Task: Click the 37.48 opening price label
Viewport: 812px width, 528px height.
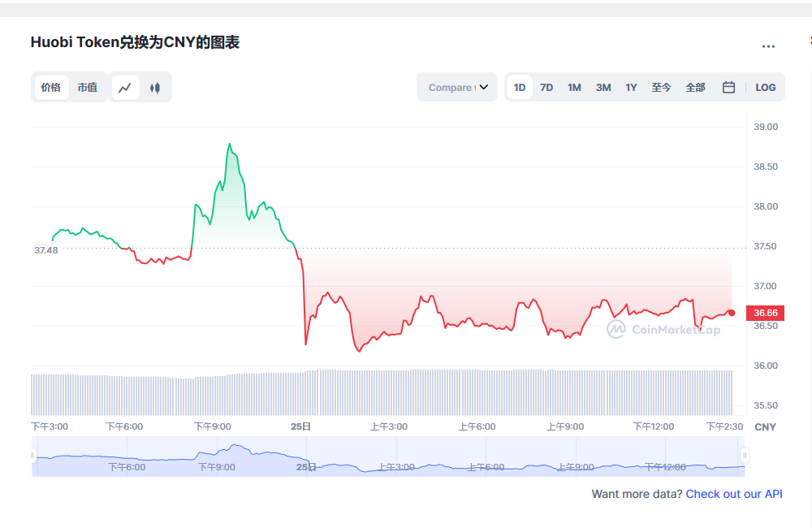Action: (x=46, y=250)
